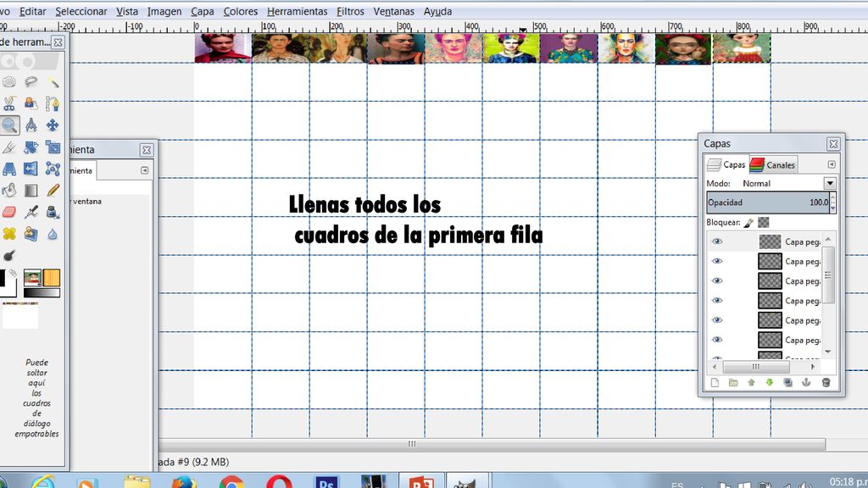Open the Modo layer mode dropdown
This screenshot has height=488, width=868.
tap(829, 183)
